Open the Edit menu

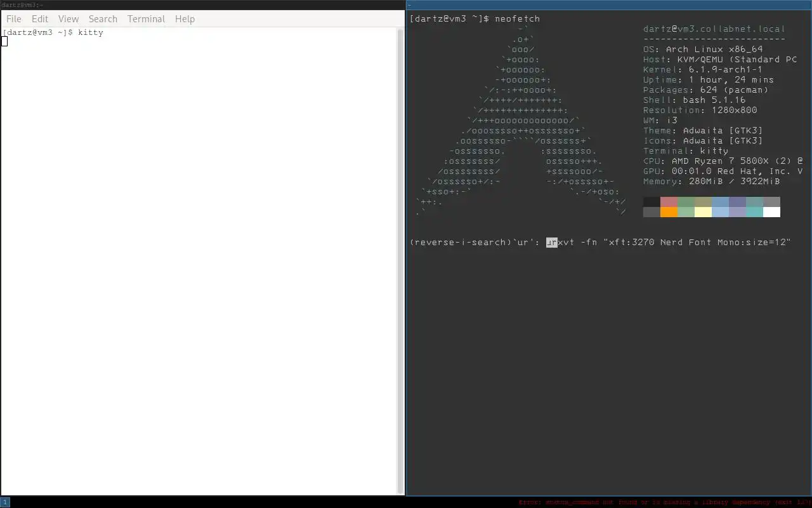click(x=40, y=19)
